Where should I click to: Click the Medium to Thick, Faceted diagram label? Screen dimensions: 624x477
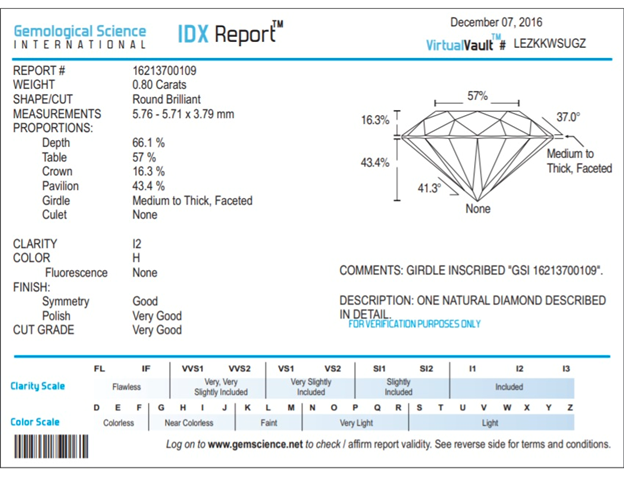(579, 161)
